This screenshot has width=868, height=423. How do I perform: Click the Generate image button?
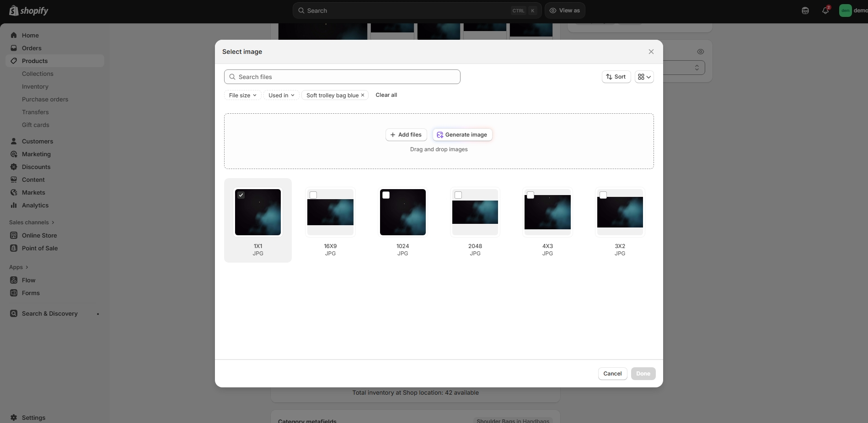[462, 135]
